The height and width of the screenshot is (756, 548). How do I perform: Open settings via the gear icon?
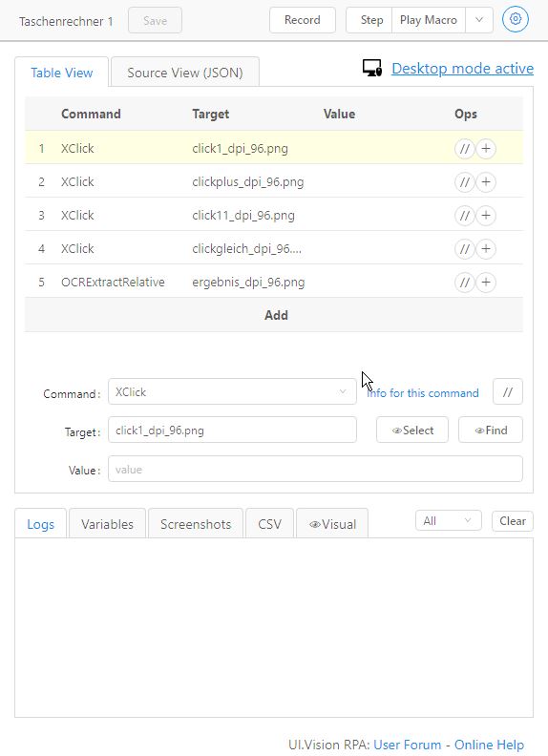pos(516,20)
